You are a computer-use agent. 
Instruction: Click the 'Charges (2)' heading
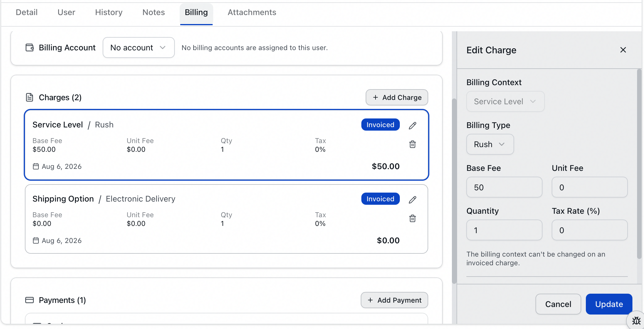(x=60, y=97)
